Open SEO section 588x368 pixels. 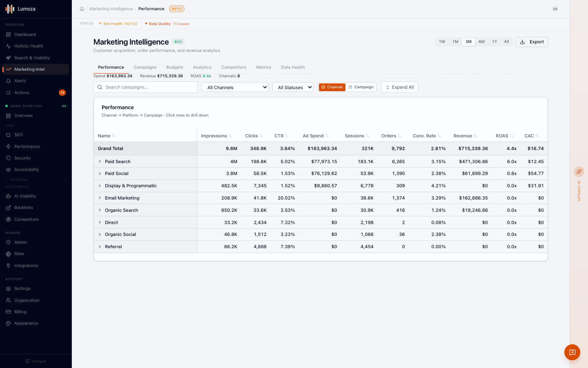tap(36, 135)
